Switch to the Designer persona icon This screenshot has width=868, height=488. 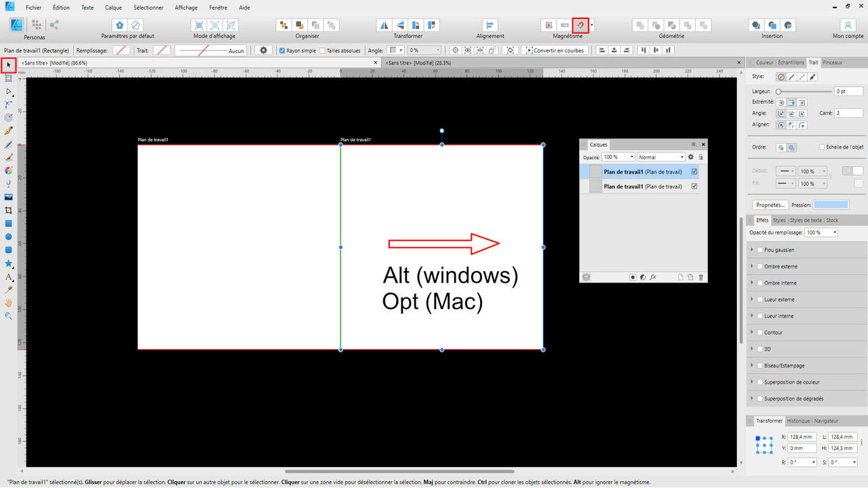point(18,25)
